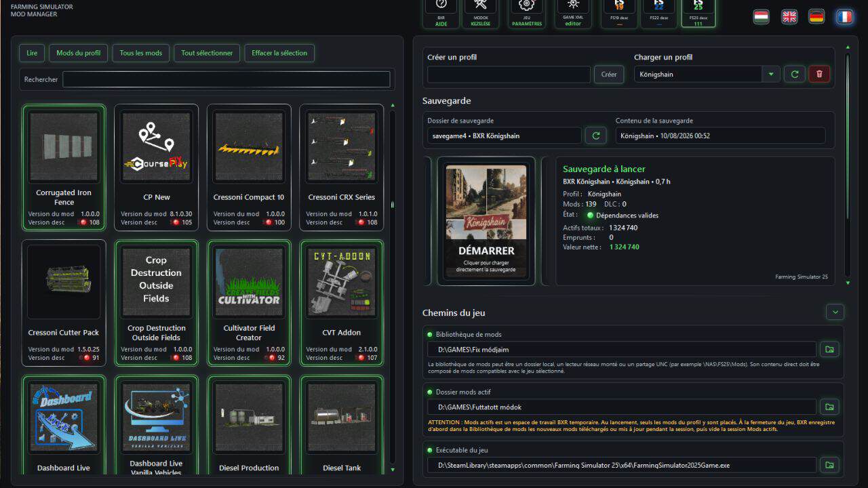This screenshot has width=868, height=488.
Task: Focus the Rechercher search field
Action: click(226, 79)
